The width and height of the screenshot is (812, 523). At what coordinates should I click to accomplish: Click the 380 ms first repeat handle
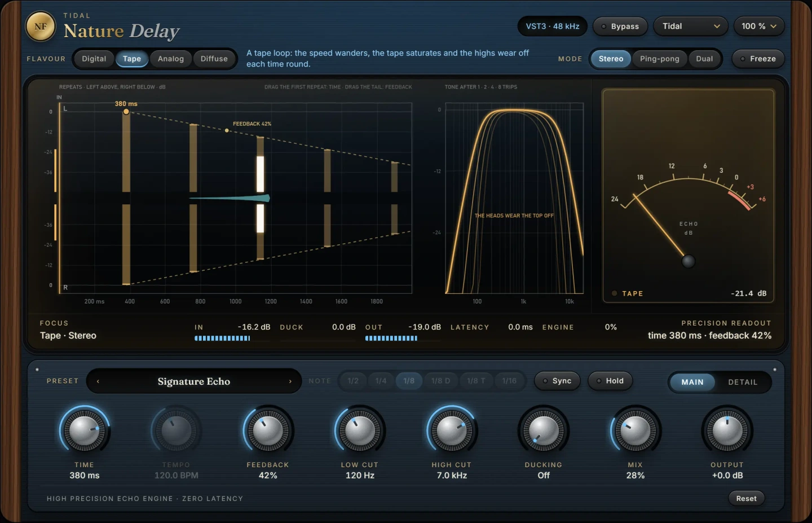pyautogui.click(x=126, y=112)
